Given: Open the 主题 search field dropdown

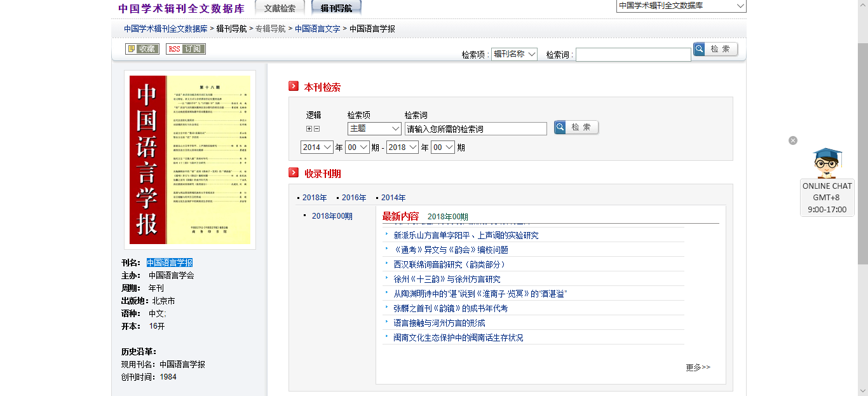Looking at the screenshot, I should tap(374, 128).
